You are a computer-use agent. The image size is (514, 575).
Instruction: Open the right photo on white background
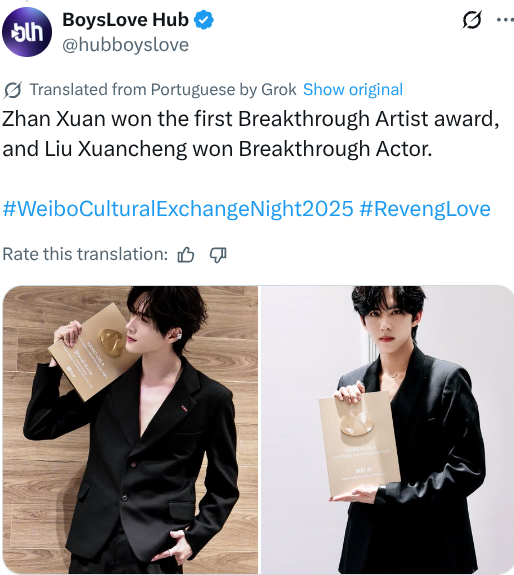pyautogui.click(x=388, y=430)
